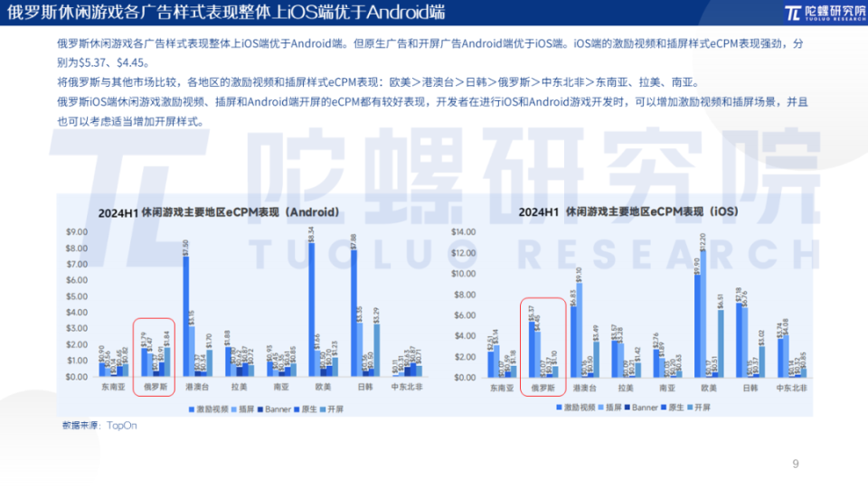Click 拉美 category label in iOS chart
This screenshot has width=868, height=488.
tap(626, 388)
